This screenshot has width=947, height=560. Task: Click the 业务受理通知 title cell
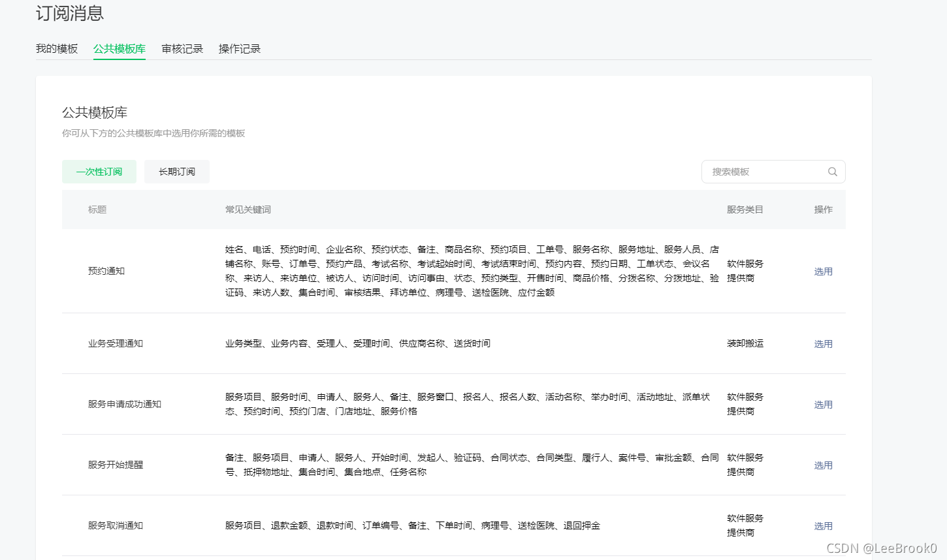pos(116,343)
